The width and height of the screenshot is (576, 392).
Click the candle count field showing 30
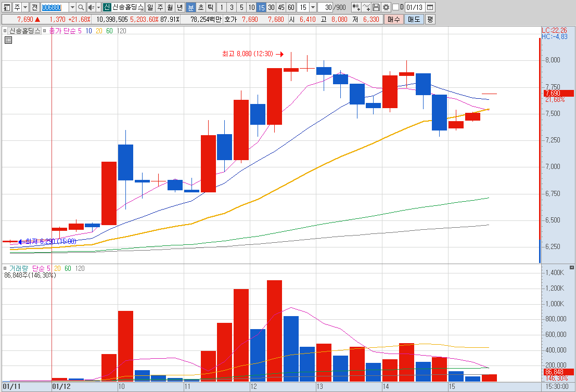pyautogui.click(x=326, y=7)
